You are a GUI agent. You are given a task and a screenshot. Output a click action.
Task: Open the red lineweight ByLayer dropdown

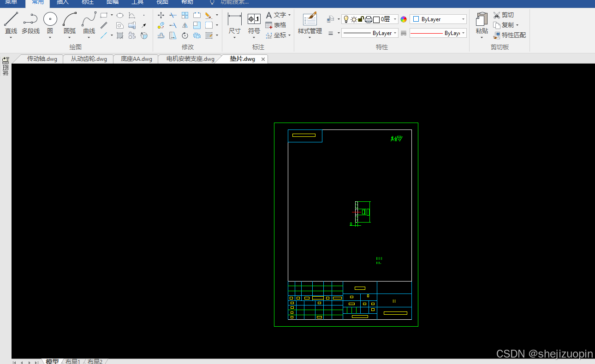coord(463,33)
